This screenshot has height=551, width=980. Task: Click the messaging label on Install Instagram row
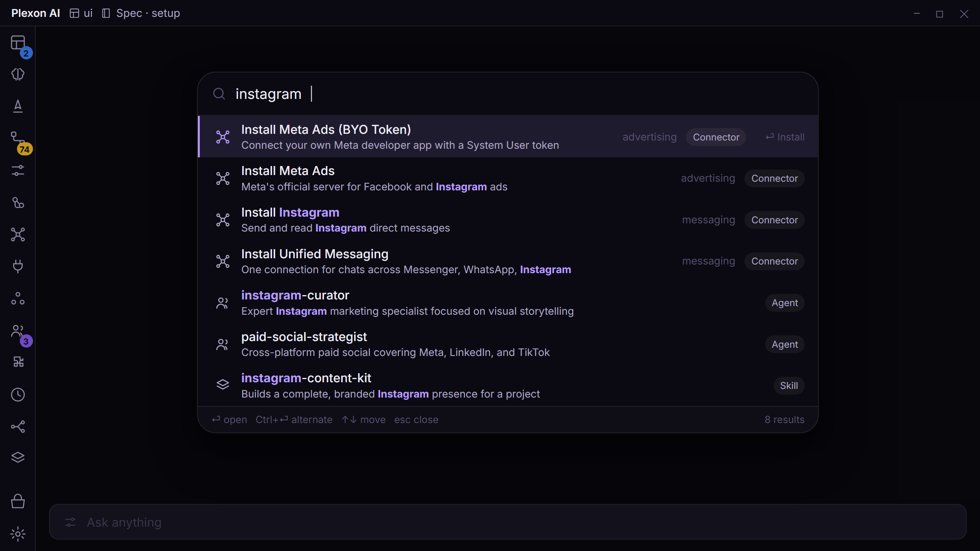[x=708, y=220]
